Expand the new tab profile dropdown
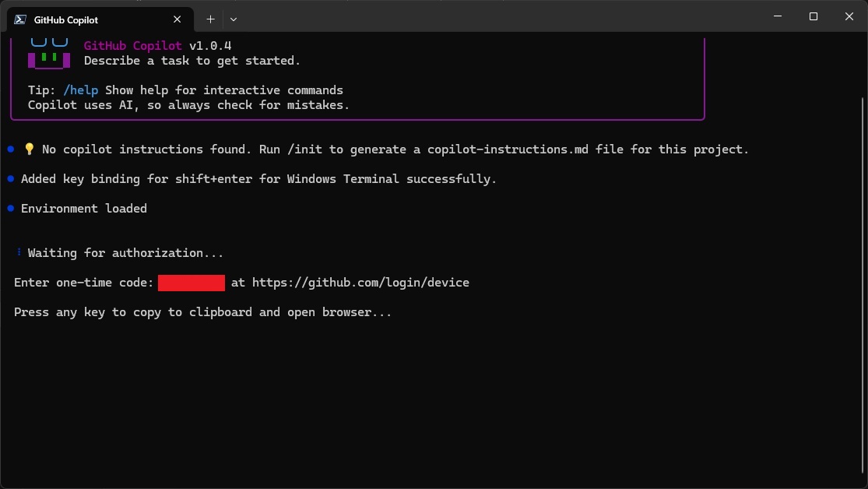Viewport: 868px width, 489px height. 234,19
